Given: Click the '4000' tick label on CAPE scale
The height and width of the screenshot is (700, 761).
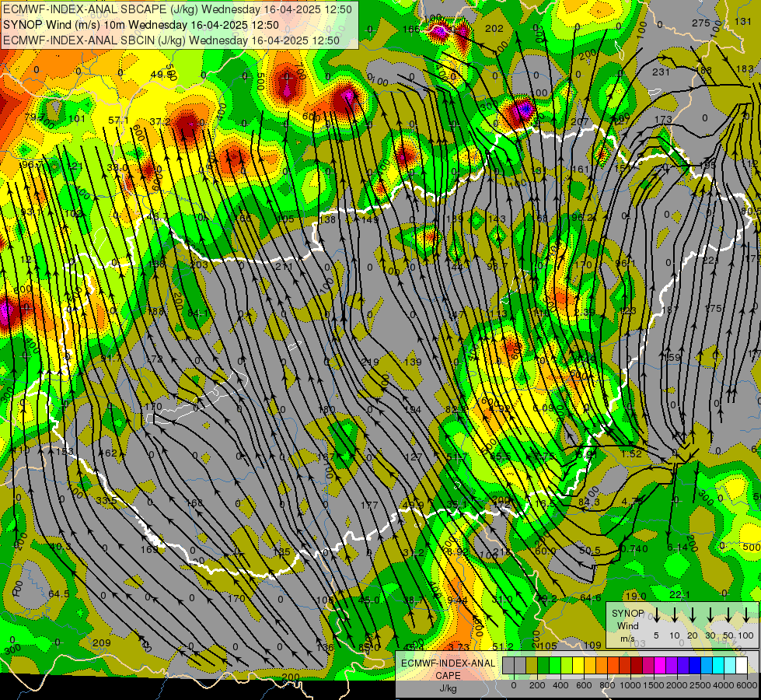Looking at the screenshot, I should 724,685.
